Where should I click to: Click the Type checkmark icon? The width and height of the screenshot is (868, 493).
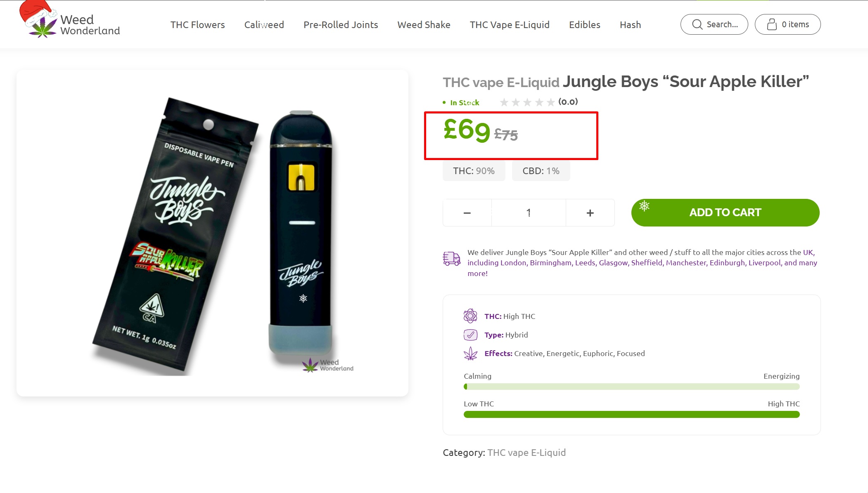(x=470, y=335)
